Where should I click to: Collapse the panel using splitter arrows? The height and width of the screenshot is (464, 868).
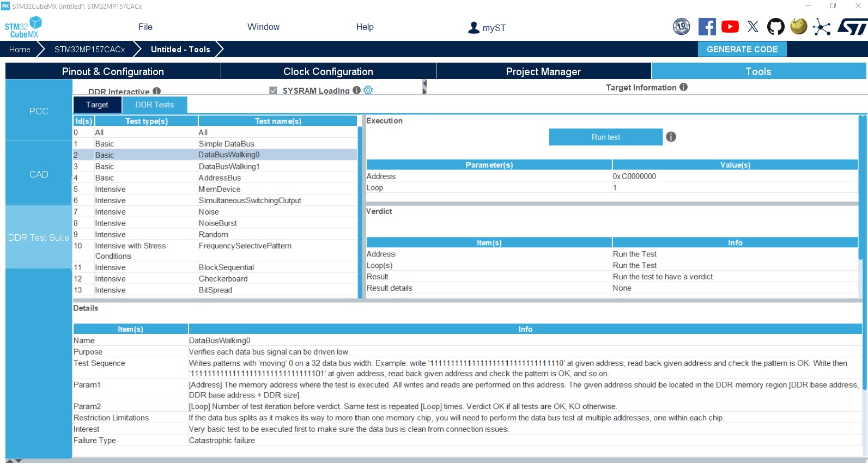pos(424,87)
